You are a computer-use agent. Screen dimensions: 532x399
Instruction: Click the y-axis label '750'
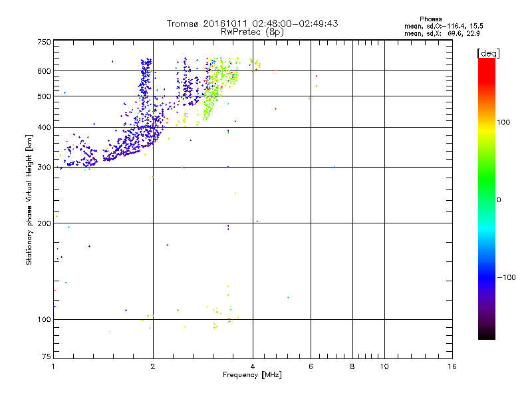pyautogui.click(x=44, y=42)
